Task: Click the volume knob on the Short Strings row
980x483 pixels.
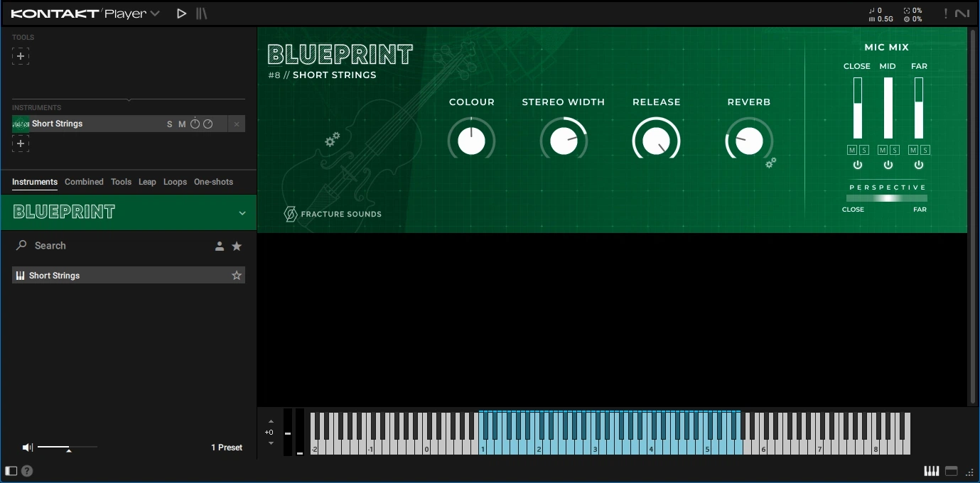Action: click(x=195, y=124)
